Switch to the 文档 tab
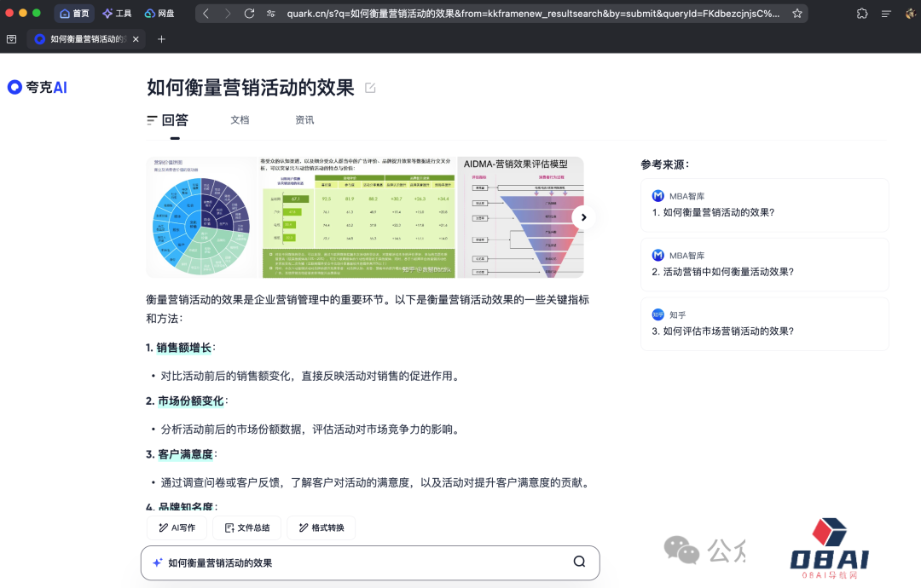921x588 pixels. coord(240,120)
